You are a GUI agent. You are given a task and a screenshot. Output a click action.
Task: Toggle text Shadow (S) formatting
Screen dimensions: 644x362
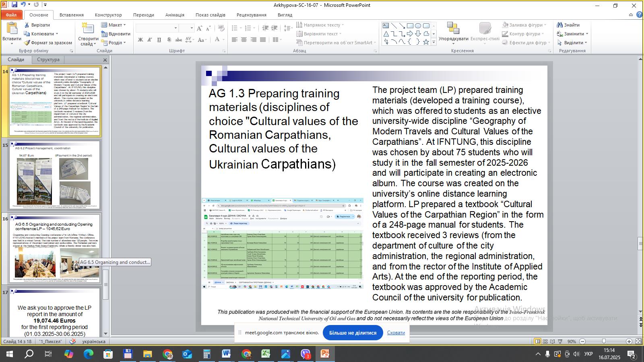[169, 40]
